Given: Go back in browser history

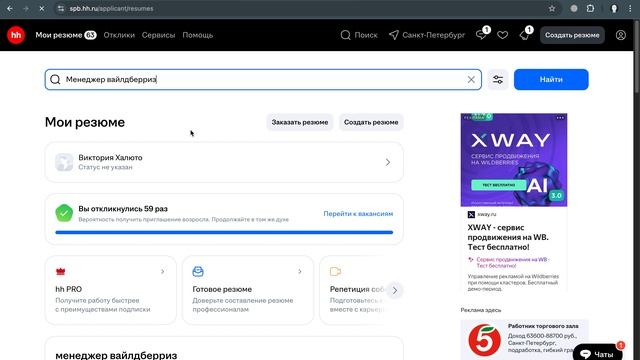Looking at the screenshot, I should pos(10,8).
